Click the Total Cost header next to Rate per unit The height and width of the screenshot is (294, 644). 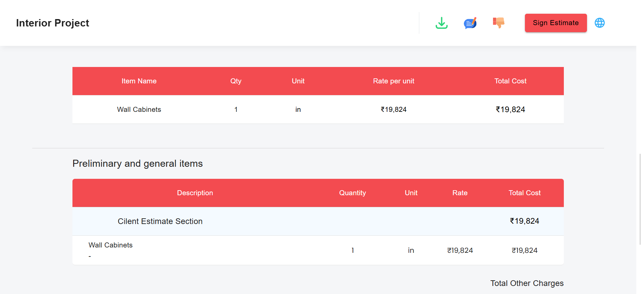510,81
